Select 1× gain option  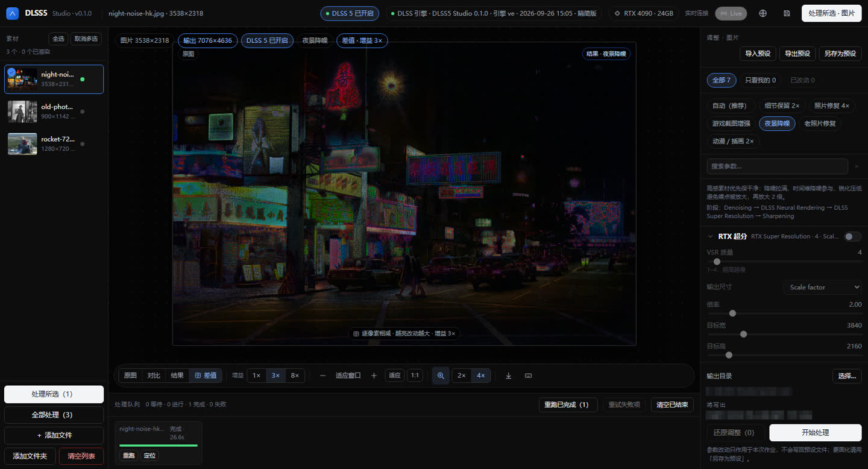256,376
